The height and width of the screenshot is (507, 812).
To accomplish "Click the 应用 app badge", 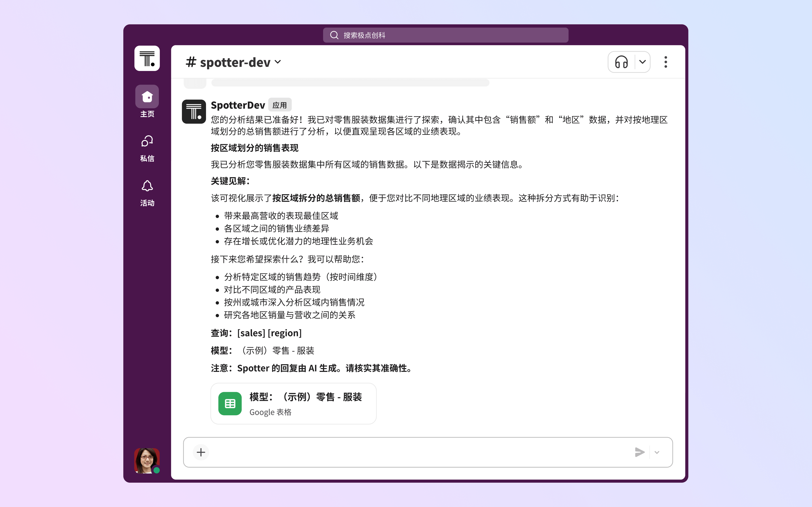I will 279,105.
